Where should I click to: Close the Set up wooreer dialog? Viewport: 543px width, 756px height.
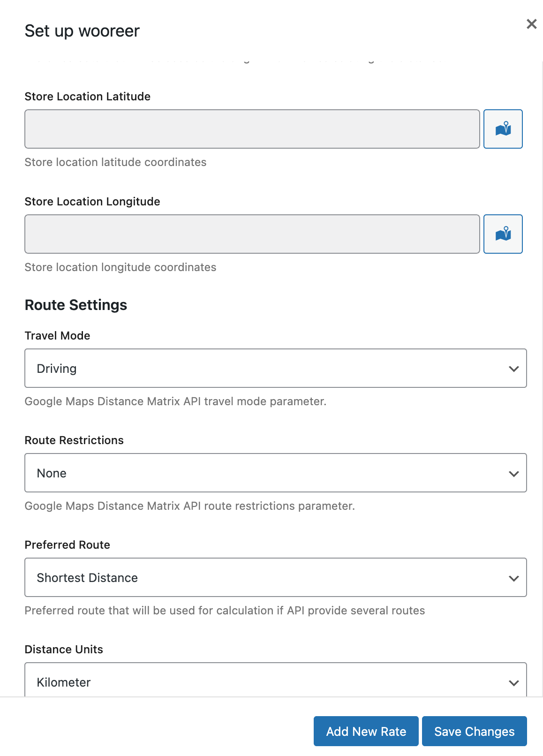[531, 24]
